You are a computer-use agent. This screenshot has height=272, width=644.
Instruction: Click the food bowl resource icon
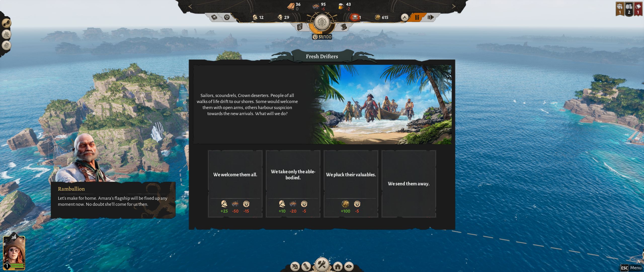[x=316, y=6]
